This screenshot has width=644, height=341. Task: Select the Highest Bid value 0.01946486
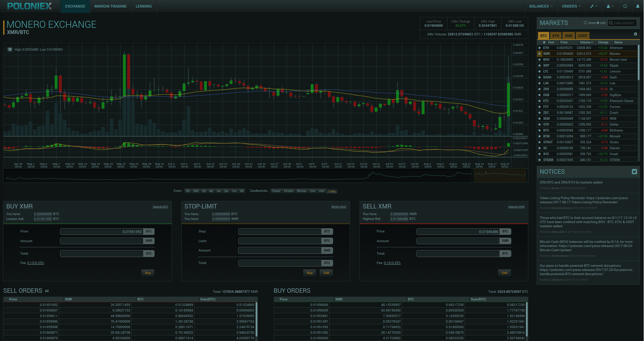399,219
